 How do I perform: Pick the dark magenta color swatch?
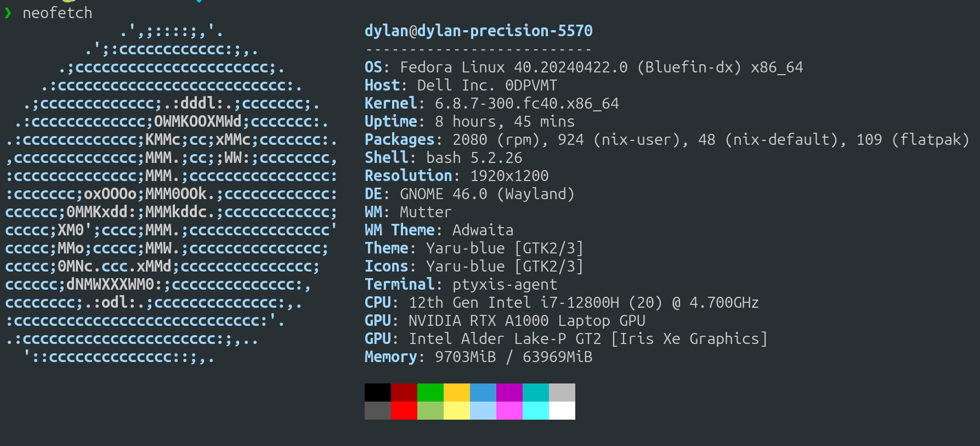click(x=509, y=392)
